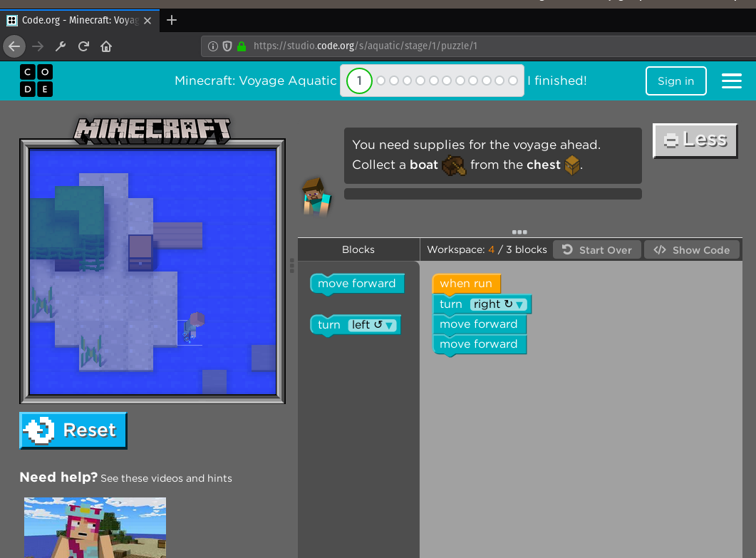This screenshot has width=756, height=558.
Task: Click the address bar URL
Action: tap(365, 46)
